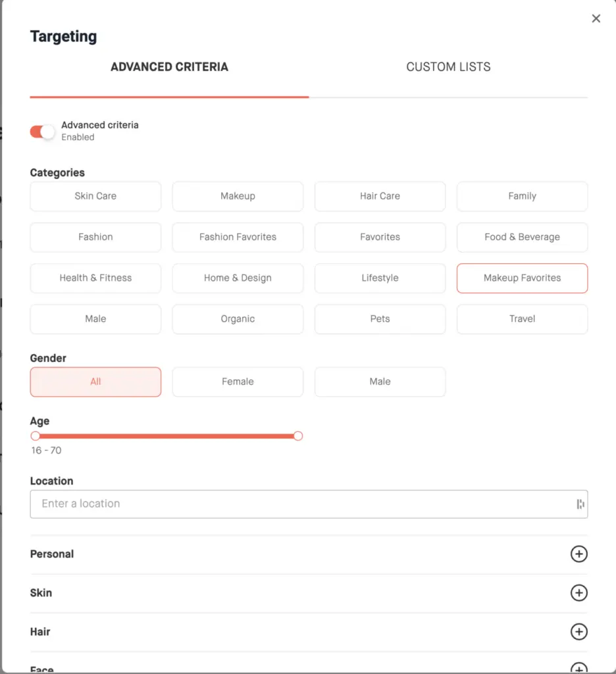The image size is (616, 674).
Task: Disable the Advanced criteria toggle
Action: click(42, 132)
